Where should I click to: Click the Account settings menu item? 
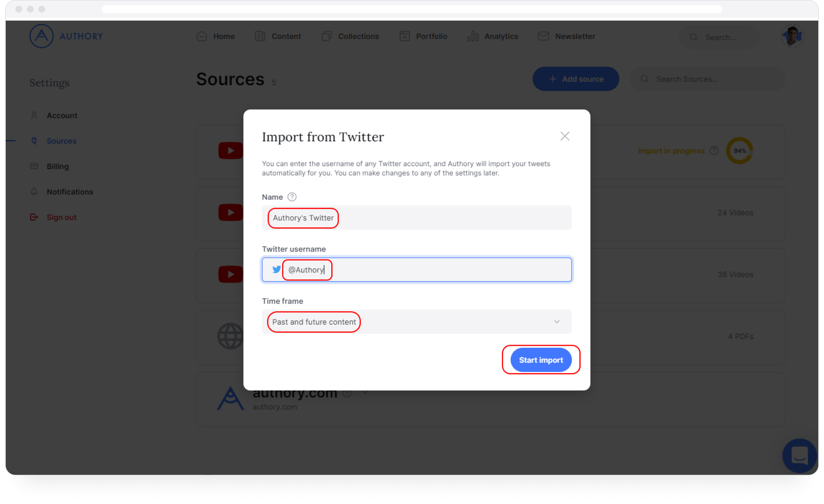click(62, 115)
